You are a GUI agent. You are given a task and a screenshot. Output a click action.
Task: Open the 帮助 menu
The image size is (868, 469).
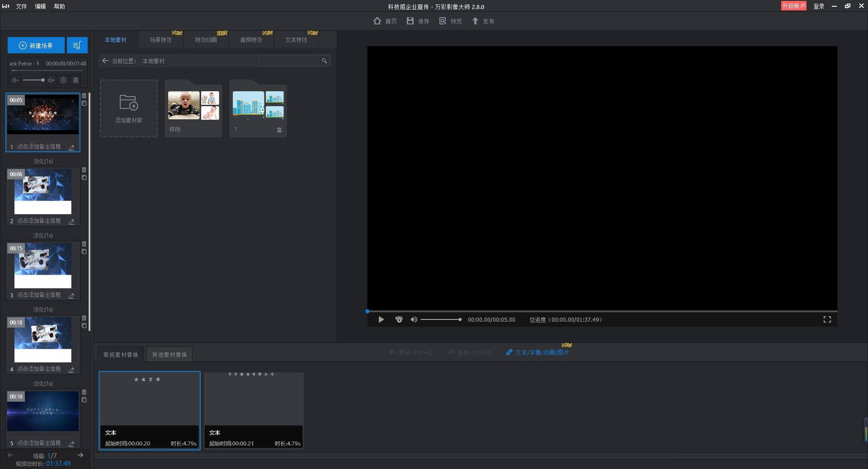point(60,6)
